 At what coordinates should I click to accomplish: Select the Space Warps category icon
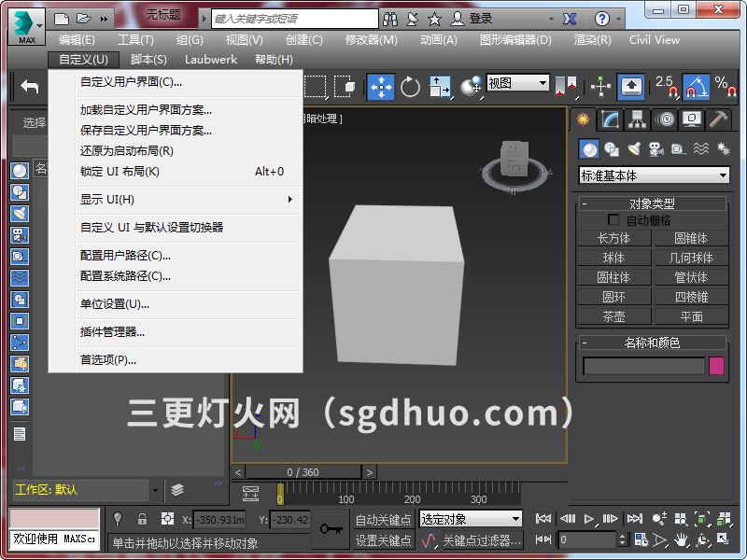701,149
